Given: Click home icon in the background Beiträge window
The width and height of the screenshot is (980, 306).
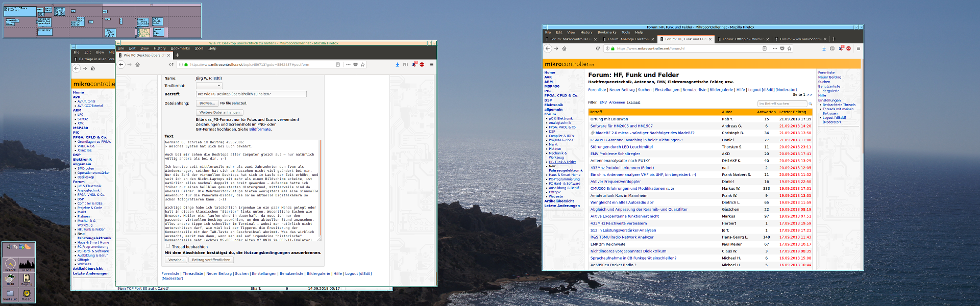Looking at the screenshot, I should tap(93, 68).
